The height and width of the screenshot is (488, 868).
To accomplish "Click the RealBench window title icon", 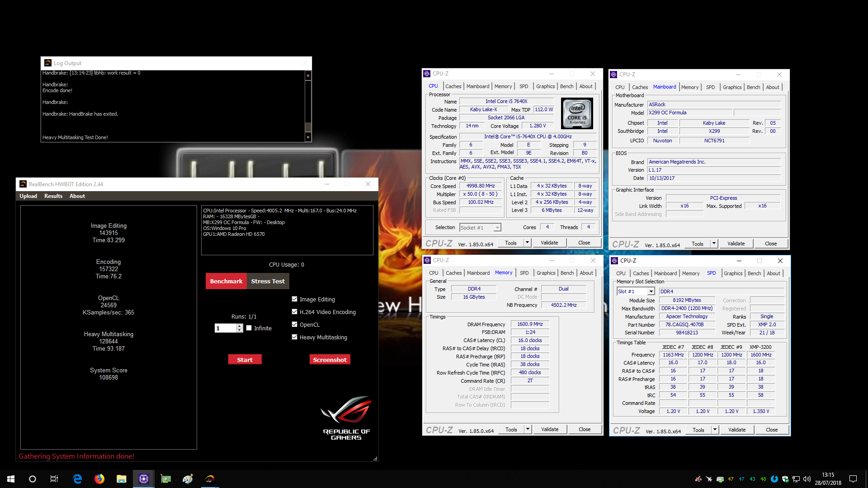I will pos(23,184).
